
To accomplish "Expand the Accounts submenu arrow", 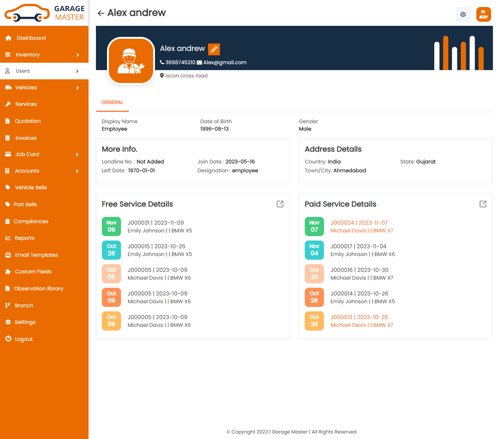I will coord(77,171).
